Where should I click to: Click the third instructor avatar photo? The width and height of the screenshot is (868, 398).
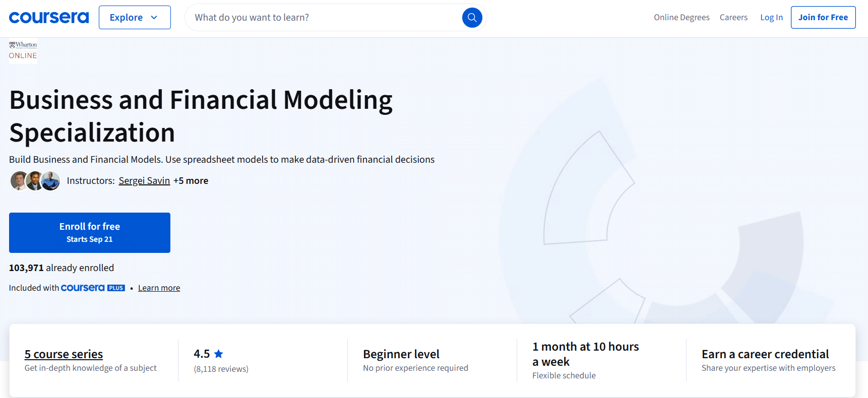[x=51, y=181]
